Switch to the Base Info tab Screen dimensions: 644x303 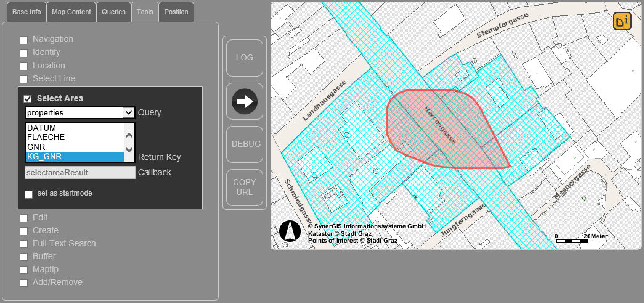tap(26, 12)
